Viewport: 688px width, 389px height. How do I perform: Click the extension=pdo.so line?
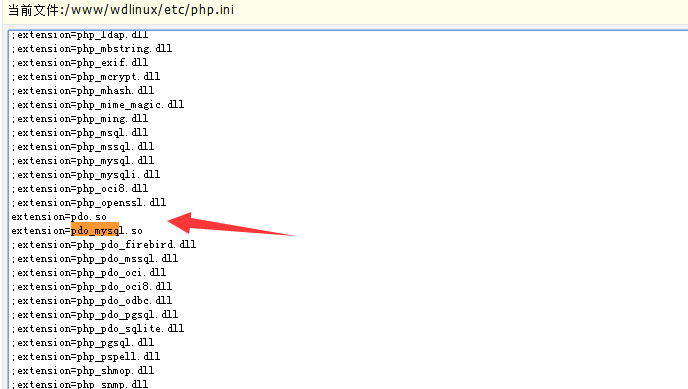(x=59, y=217)
